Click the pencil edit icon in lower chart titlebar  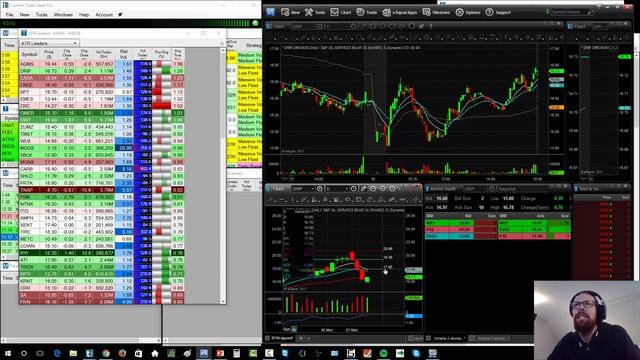click(x=363, y=189)
